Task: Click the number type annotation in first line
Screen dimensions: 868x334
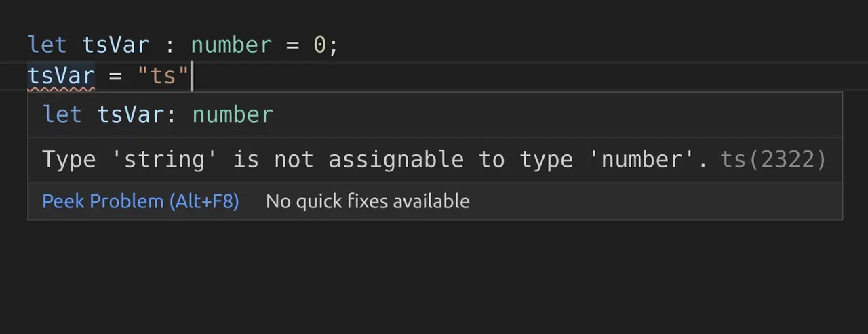Action: [231, 45]
